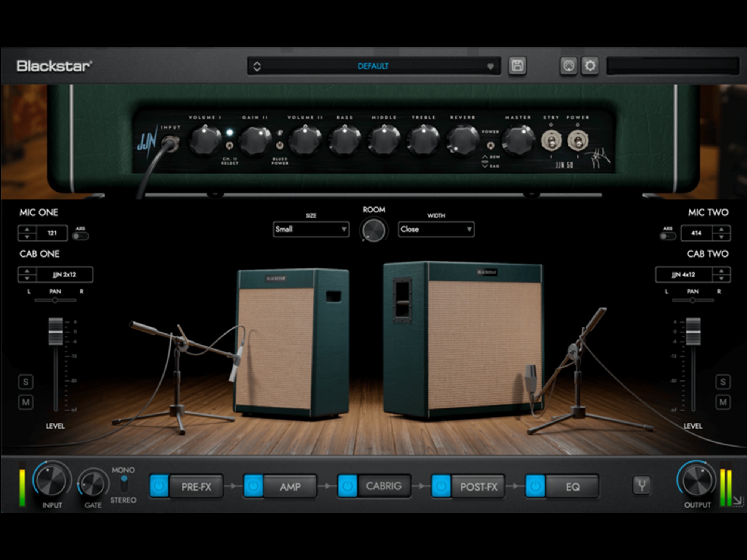Click the OUTPUT knob
The image size is (747, 560).
click(696, 481)
